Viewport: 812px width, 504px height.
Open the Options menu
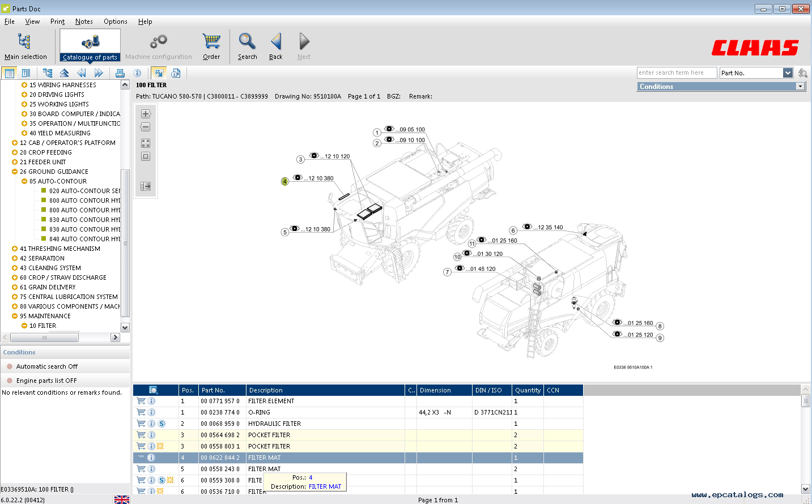pos(116,22)
